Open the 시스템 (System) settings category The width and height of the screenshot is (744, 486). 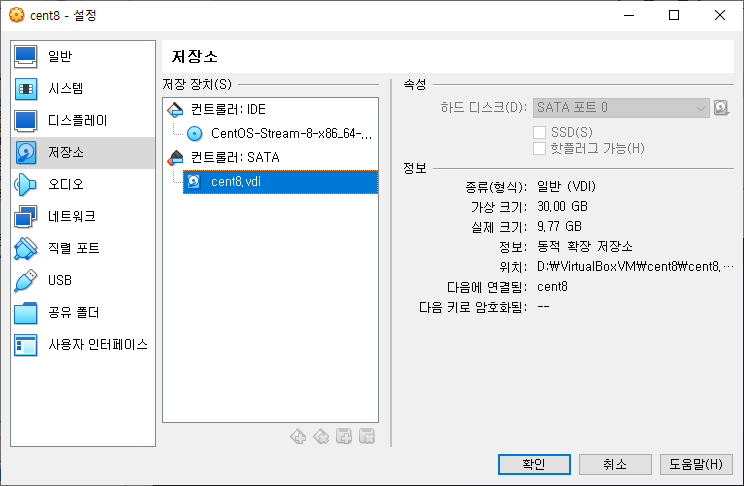coord(83,89)
